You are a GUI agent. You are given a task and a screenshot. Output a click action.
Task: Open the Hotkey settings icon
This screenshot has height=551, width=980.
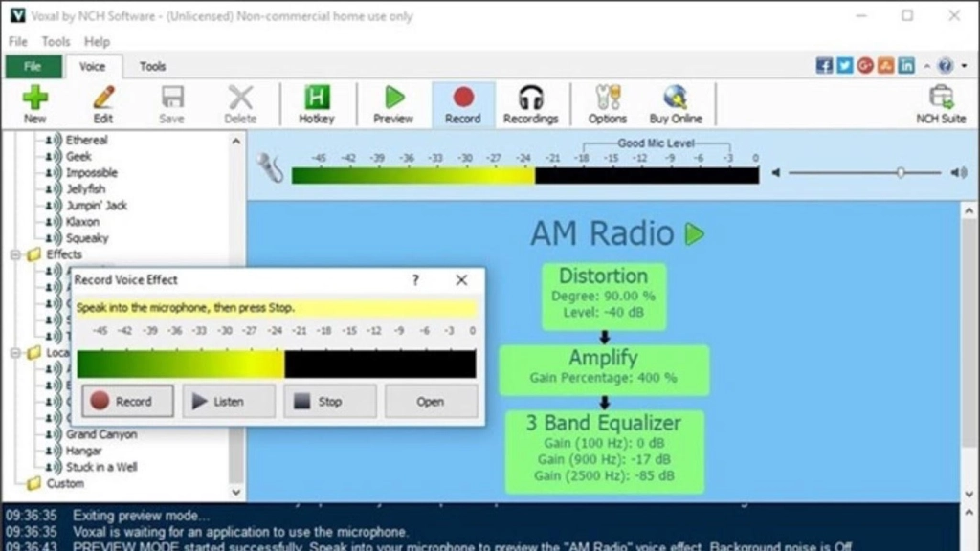pos(317,103)
